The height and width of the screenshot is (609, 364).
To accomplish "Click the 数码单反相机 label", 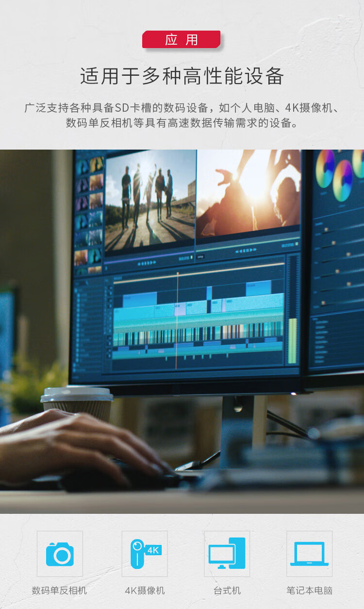I will click(x=59, y=591).
